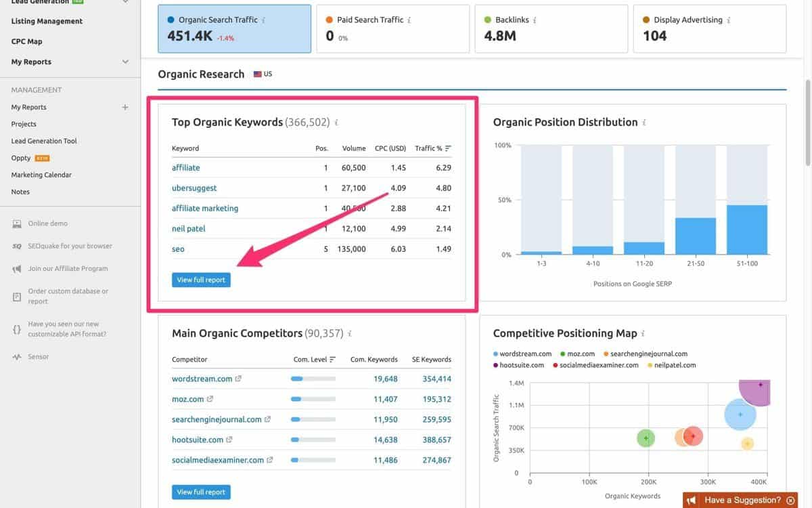Screen dimensions: 812x508
Task: Sort keywords by Traffic % column
Action: [433, 148]
